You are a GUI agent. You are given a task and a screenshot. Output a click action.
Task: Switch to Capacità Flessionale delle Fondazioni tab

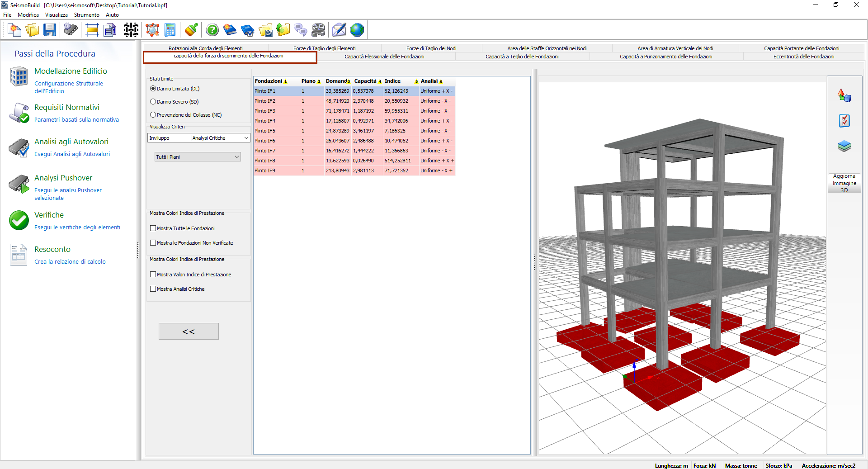(x=384, y=57)
